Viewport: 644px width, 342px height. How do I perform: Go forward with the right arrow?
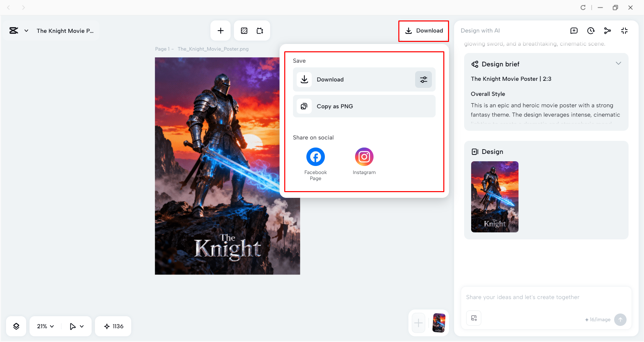(x=23, y=7)
